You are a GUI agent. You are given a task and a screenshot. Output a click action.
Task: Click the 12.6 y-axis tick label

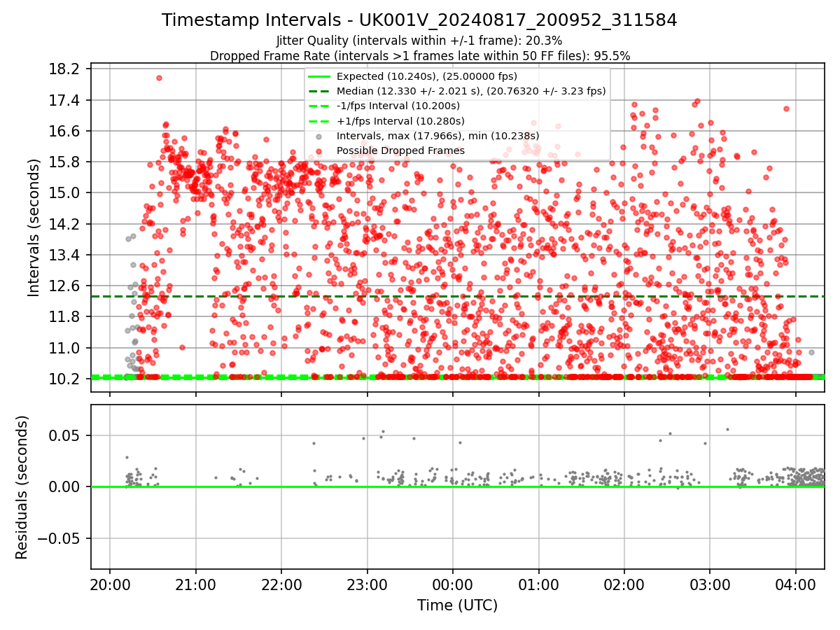65,286
